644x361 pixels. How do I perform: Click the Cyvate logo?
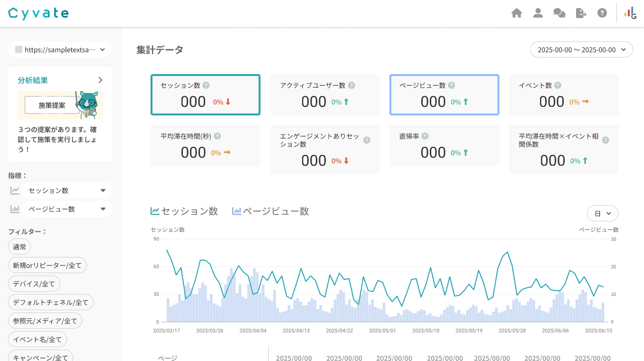pyautogui.click(x=38, y=13)
